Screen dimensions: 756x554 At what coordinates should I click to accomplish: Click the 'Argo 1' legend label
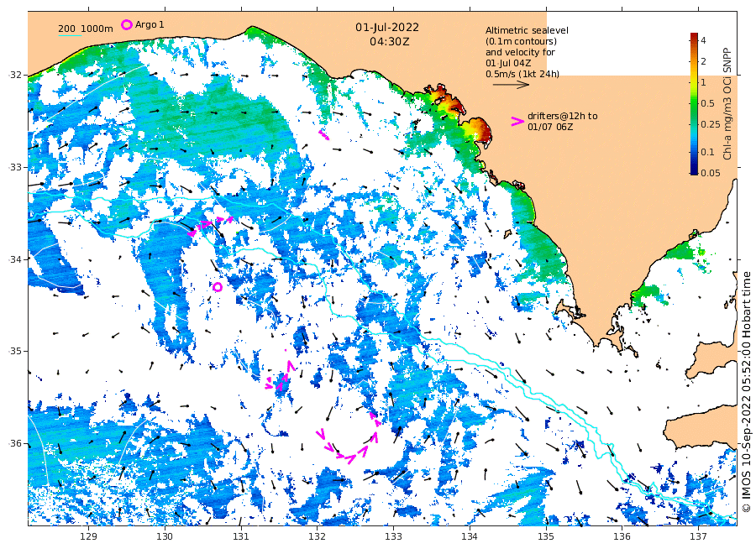(150, 24)
